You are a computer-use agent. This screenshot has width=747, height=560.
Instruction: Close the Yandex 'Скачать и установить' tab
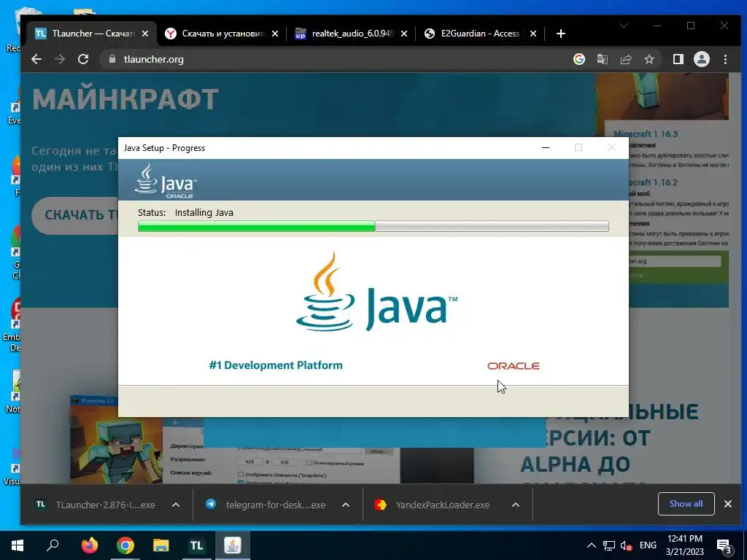pos(275,34)
